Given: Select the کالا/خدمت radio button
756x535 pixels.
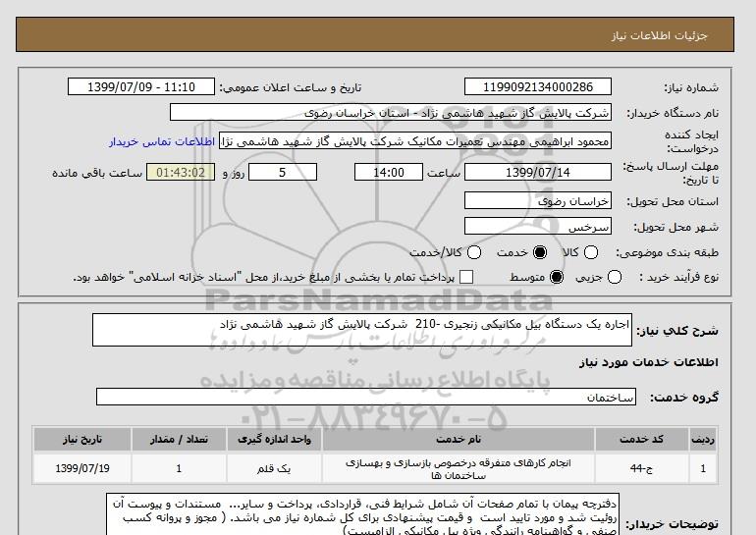Looking at the screenshot, I should [x=474, y=252].
